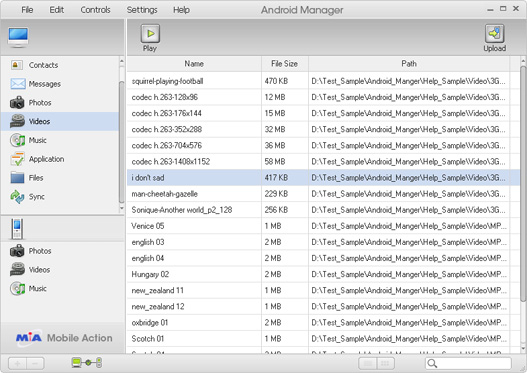Click the path cell of Venice 05
The height and width of the screenshot is (373, 527).
coord(409,226)
